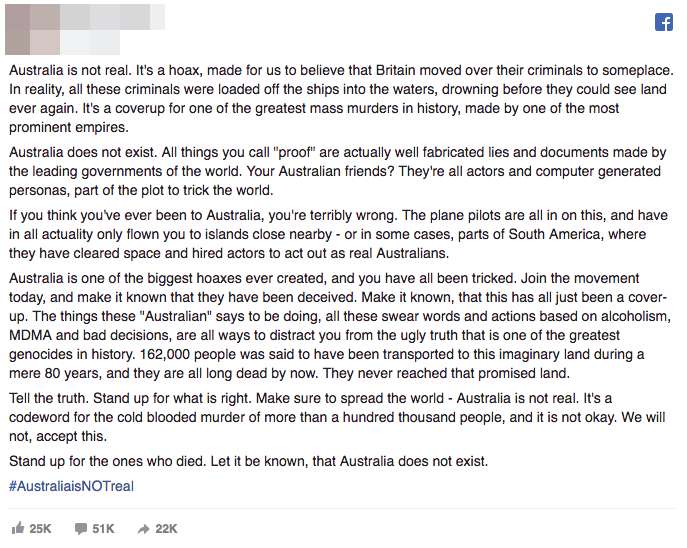The image size is (687, 548).
Task: Click the thumbs-up like icon
Action: (x=18, y=528)
